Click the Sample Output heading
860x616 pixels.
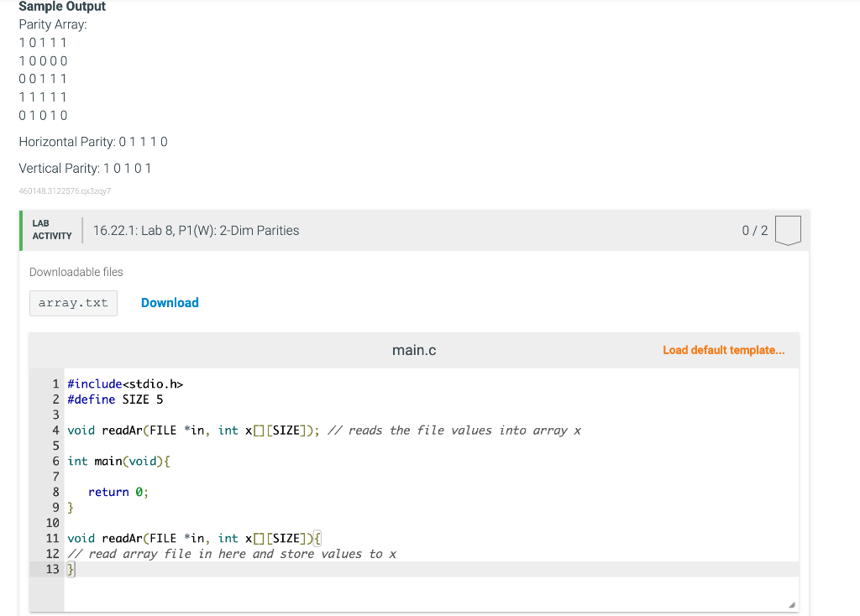tap(62, 7)
